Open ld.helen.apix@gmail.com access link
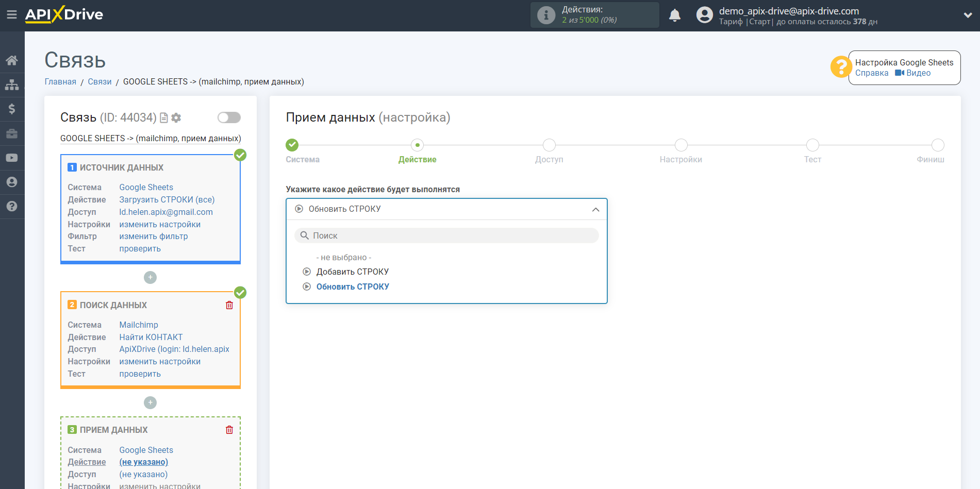This screenshot has width=980, height=489. [x=166, y=212]
